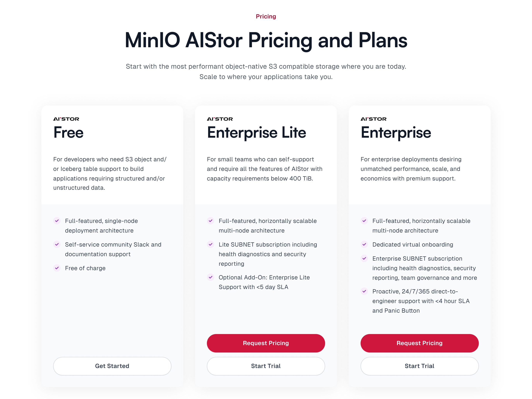Click the checkmark beside "Free of charge"
The image size is (532, 399).
pos(57,268)
